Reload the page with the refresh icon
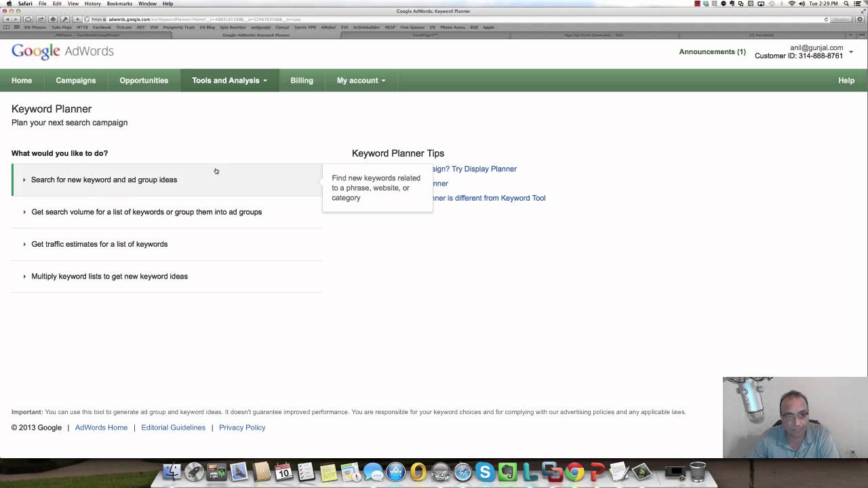Screen dimensions: 868x488 826,19
